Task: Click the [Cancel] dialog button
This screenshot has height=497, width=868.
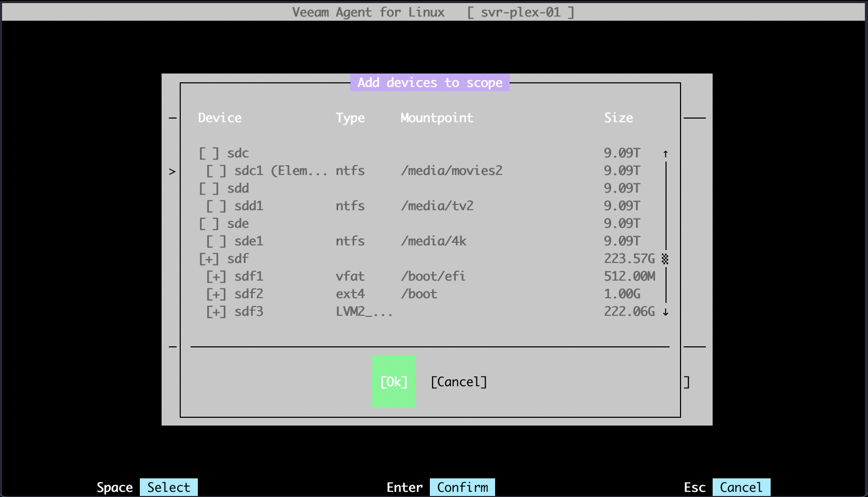Action: [x=459, y=382]
